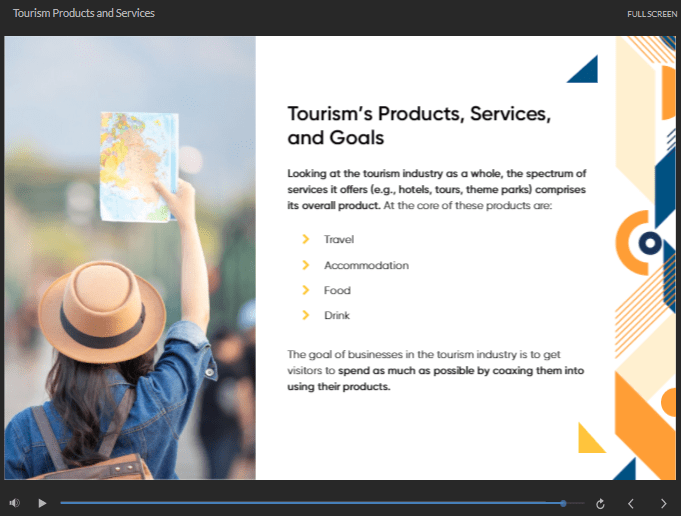The width and height of the screenshot is (681, 516).
Task: Click the progress seekbar handle
Action: pyautogui.click(x=563, y=503)
